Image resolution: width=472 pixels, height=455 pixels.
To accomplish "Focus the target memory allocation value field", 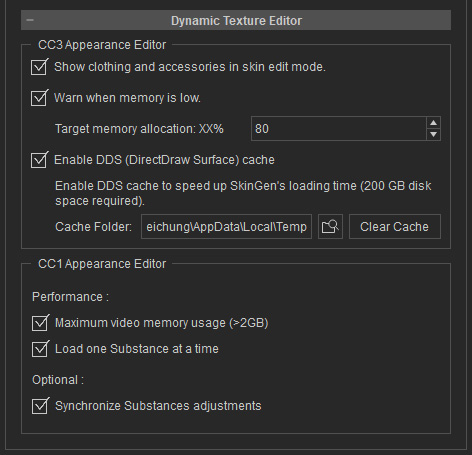I will pos(339,129).
